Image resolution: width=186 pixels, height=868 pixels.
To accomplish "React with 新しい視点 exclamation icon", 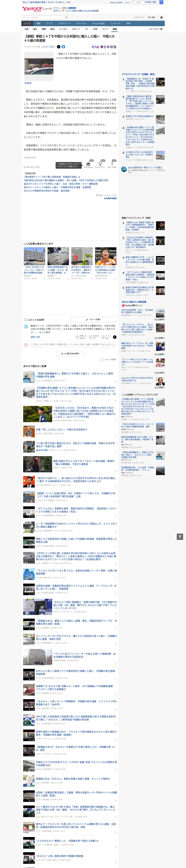I will tap(112, 164).
